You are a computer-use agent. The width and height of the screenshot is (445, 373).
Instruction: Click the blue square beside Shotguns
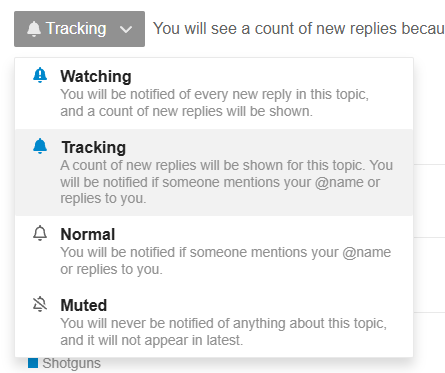click(x=33, y=363)
